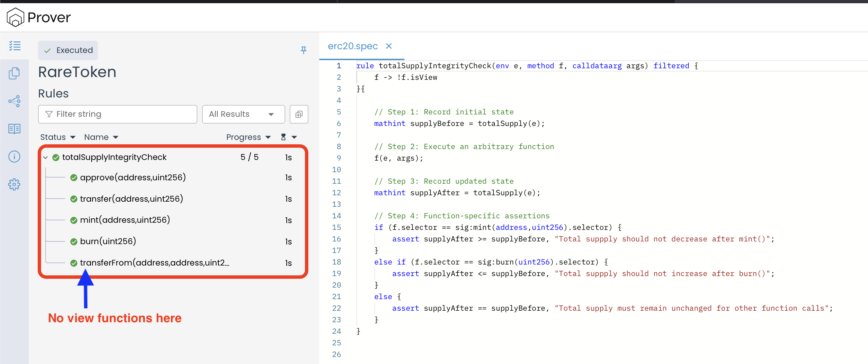The height and width of the screenshot is (364, 868).
Task: Select the mint(address,uint256) result
Action: (x=125, y=220)
